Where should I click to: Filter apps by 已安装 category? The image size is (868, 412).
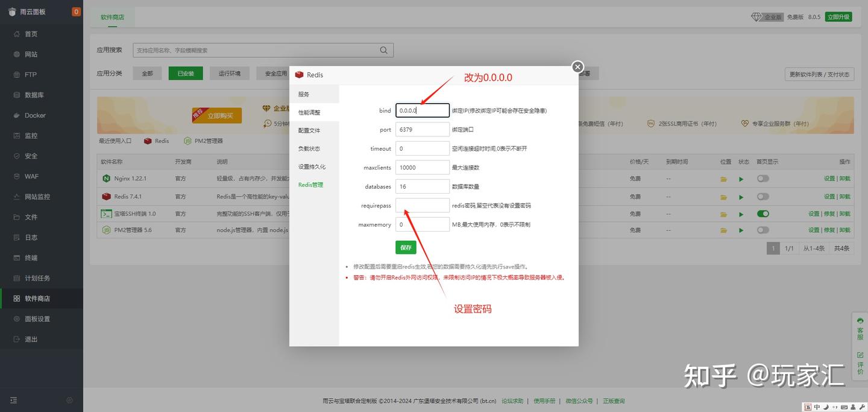click(x=186, y=74)
